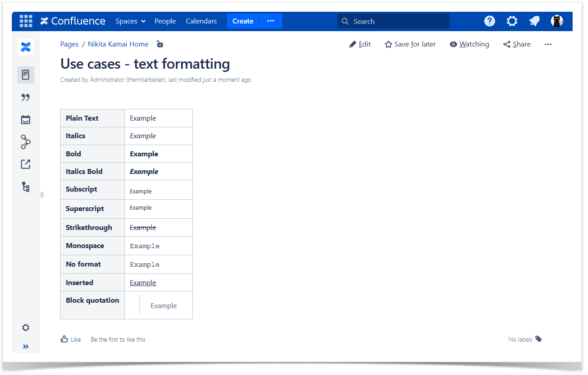The height and width of the screenshot is (375, 588).
Task: Open the page tree icon in sidebar
Action: pyautogui.click(x=26, y=187)
